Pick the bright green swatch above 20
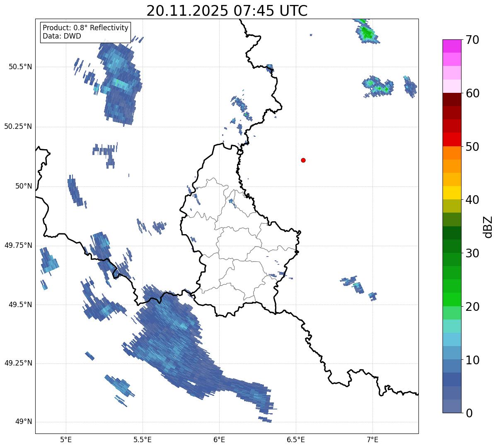The width and height of the screenshot is (498, 448). (452, 300)
